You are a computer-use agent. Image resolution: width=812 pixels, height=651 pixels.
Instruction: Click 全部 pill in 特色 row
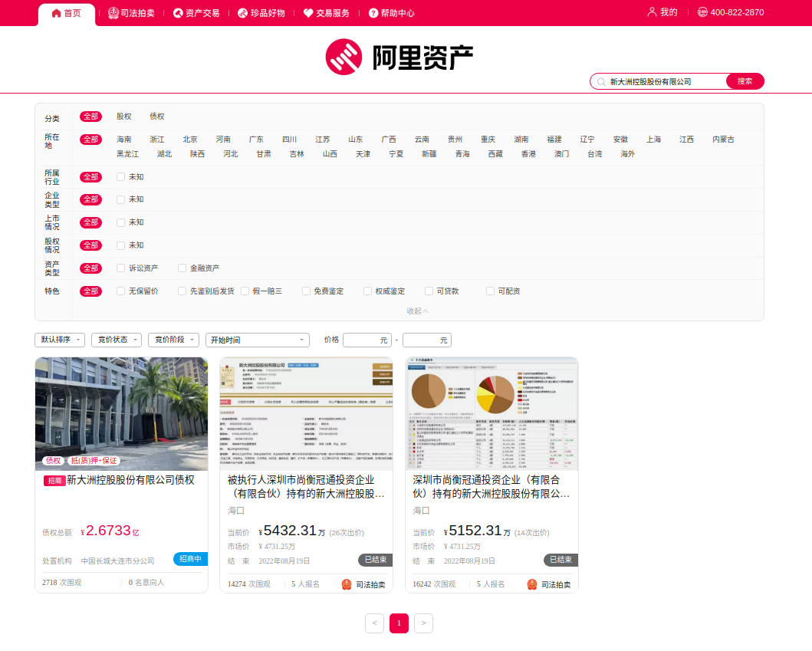point(90,291)
